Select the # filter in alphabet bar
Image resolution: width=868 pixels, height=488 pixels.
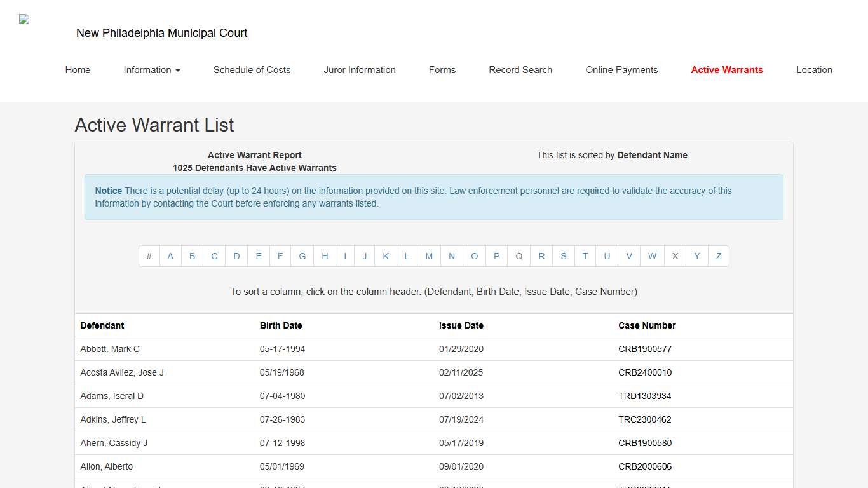(149, 256)
